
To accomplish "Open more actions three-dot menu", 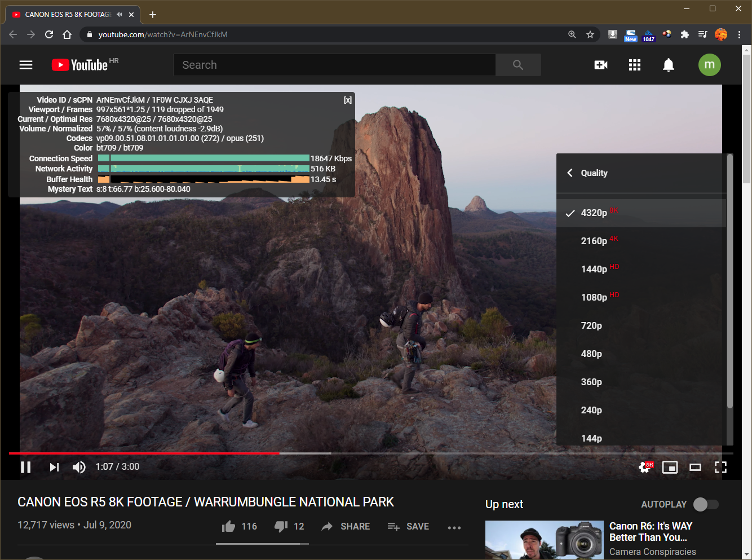I will point(454,527).
